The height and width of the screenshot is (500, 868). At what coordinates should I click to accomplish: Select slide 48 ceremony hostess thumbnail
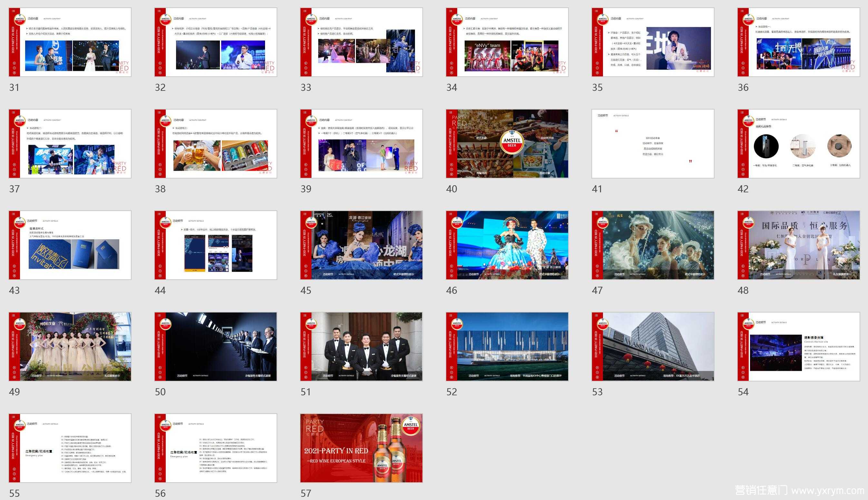tap(799, 245)
